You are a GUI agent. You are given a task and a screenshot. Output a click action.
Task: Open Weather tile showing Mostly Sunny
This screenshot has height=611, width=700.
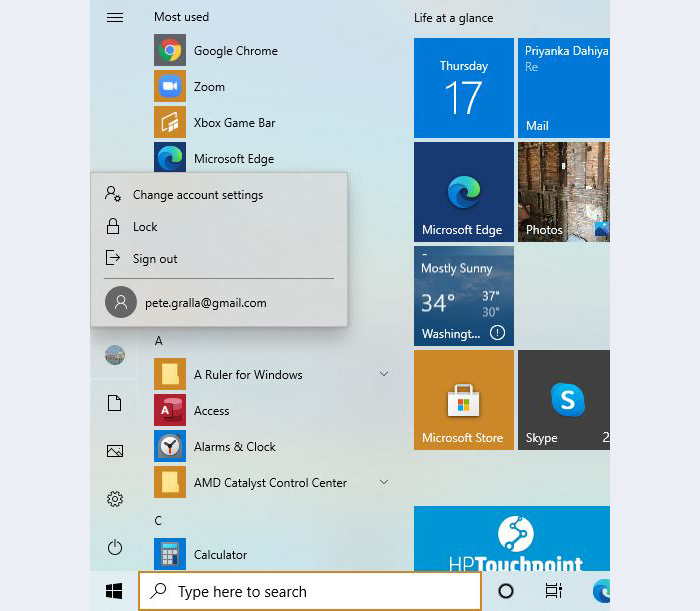point(464,296)
